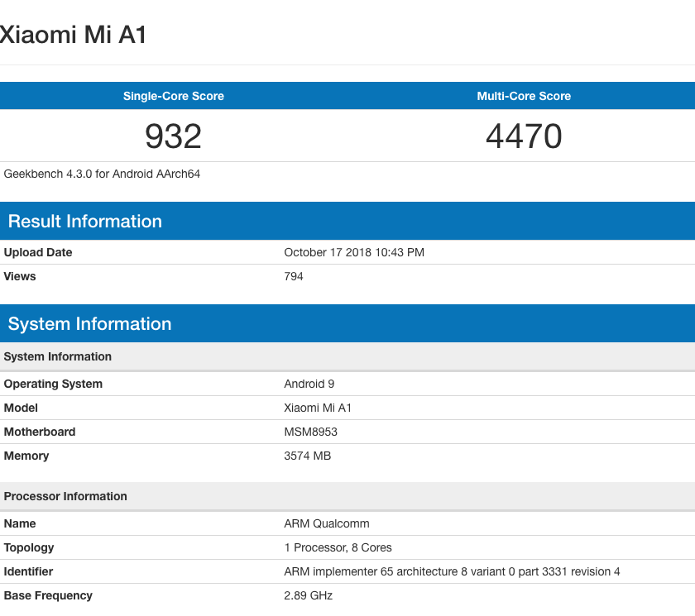Click the Processor Information subheading
The image size is (695, 616).
66,496
